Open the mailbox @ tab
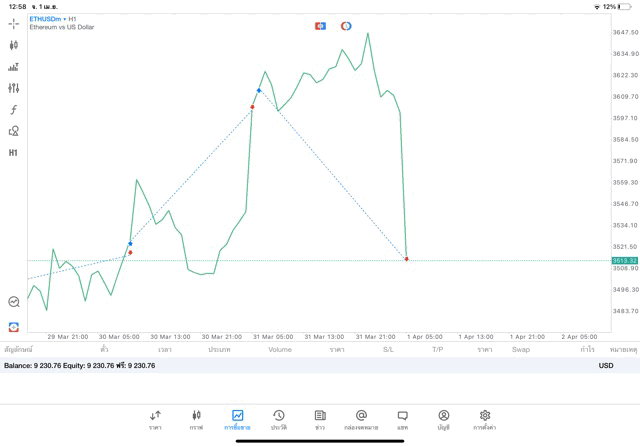Image resolution: width=640 pixels, height=447 pixels. 361,419
